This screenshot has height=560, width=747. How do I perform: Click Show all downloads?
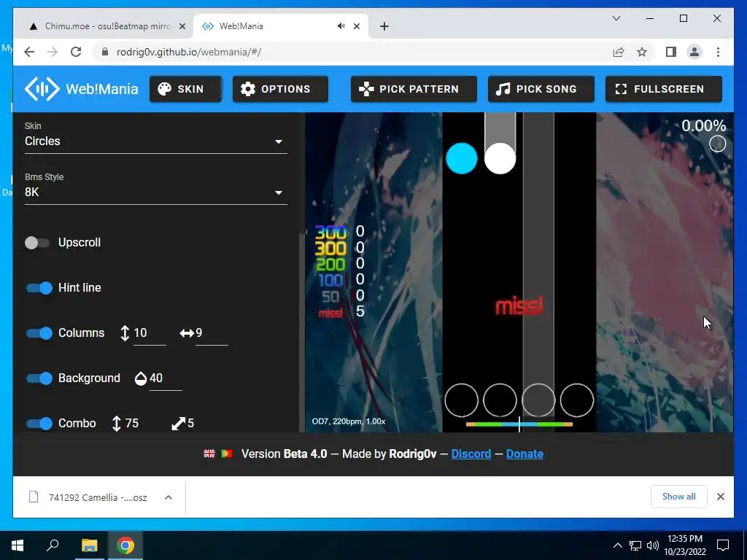(679, 497)
